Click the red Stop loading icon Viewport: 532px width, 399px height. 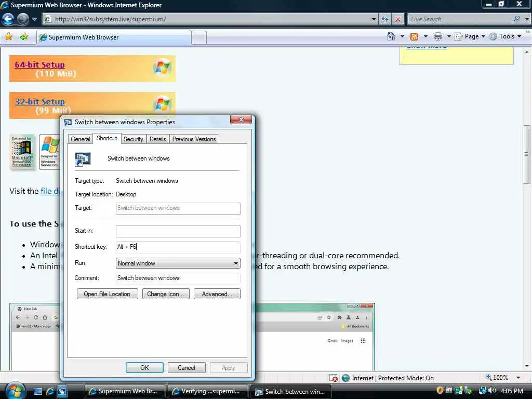(x=397, y=19)
